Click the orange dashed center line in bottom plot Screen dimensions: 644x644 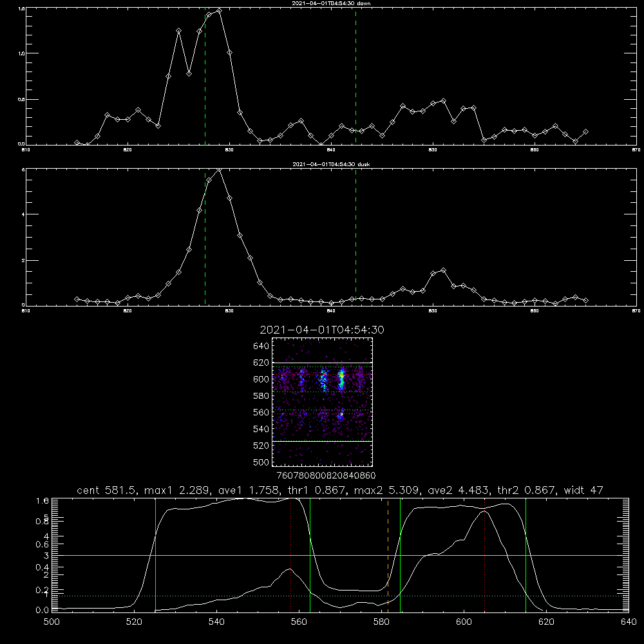click(388, 555)
